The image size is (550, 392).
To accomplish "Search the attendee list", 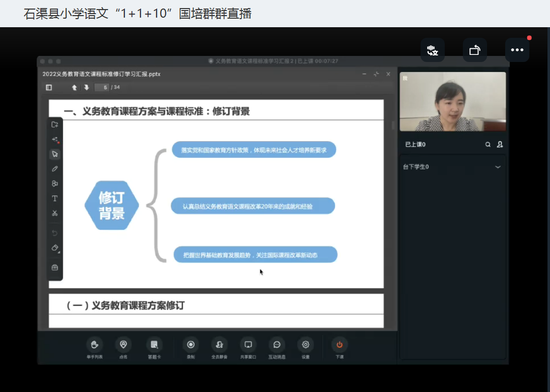I will [488, 145].
